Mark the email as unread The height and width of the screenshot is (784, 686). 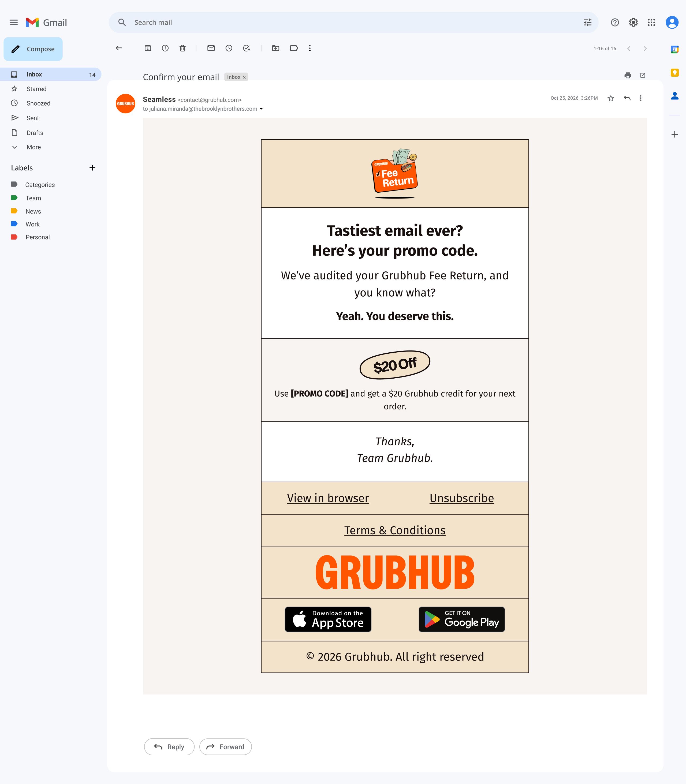(211, 48)
